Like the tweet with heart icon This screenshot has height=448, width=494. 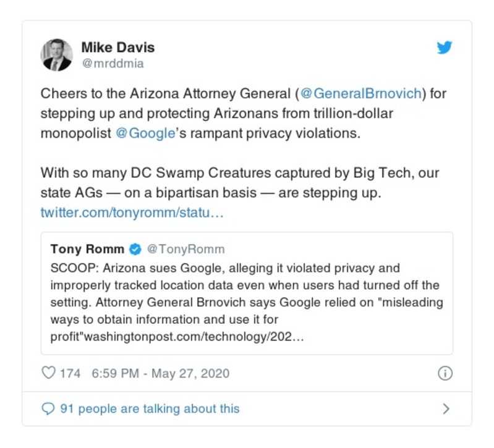(48, 373)
